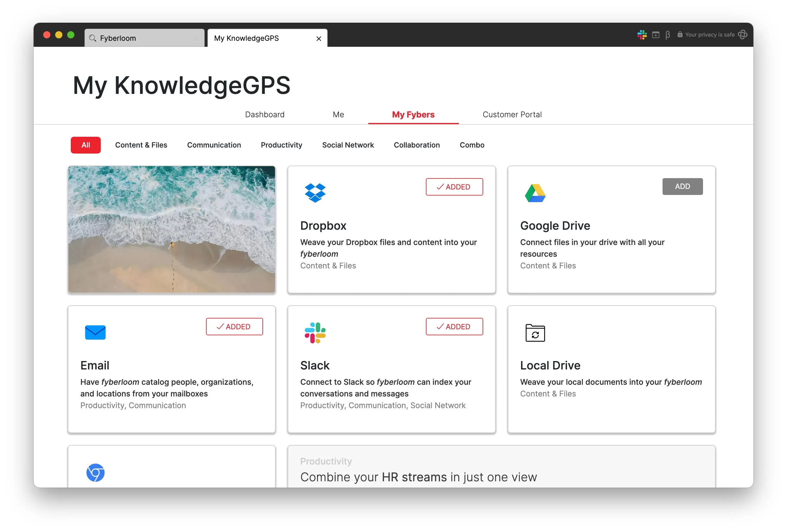Image resolution: width=787 pixels, height=532 pixels.
Task: Click the Local Drive folder sync icon
Action: (535, 333)
